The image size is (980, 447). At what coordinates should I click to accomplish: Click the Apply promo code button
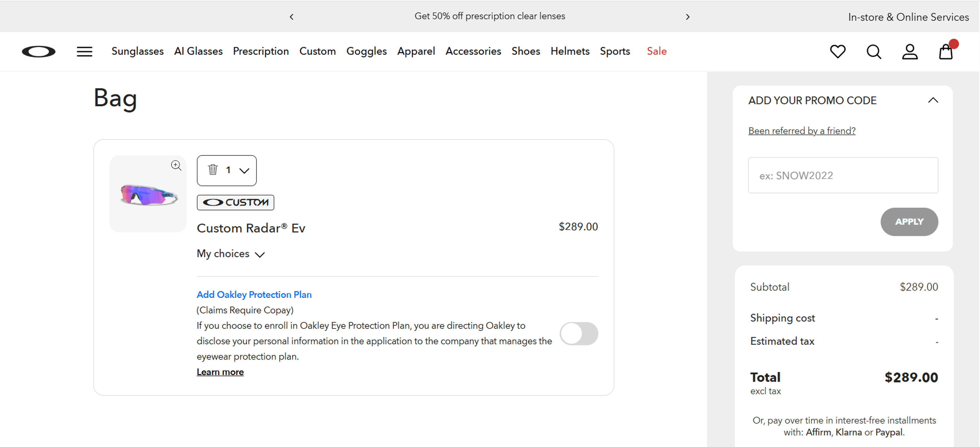(909, 222)
